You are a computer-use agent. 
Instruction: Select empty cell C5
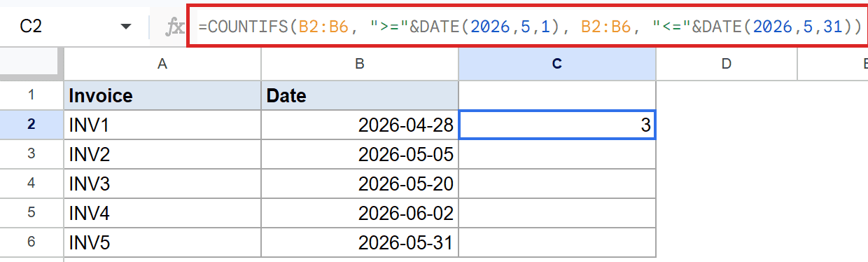click(557, 214)
